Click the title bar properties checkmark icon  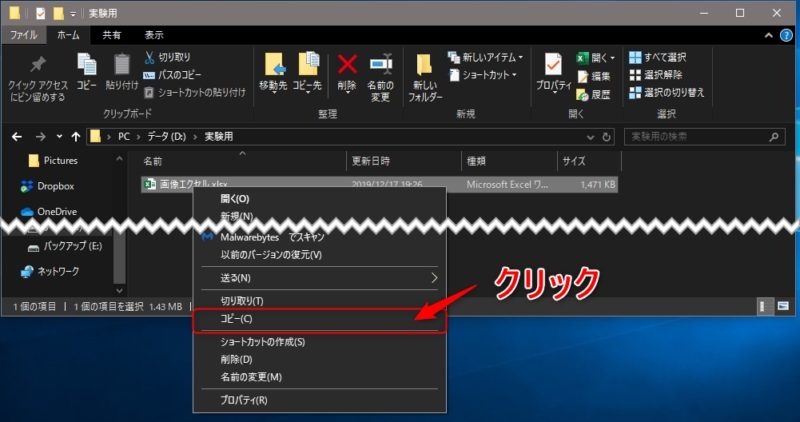click(x=41, y=13)
